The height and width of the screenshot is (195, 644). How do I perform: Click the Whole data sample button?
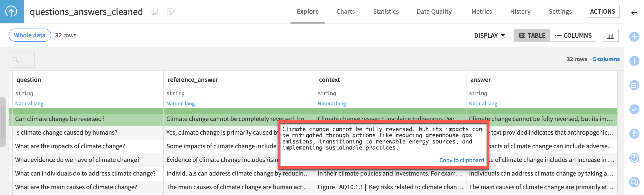pos(30,35)
